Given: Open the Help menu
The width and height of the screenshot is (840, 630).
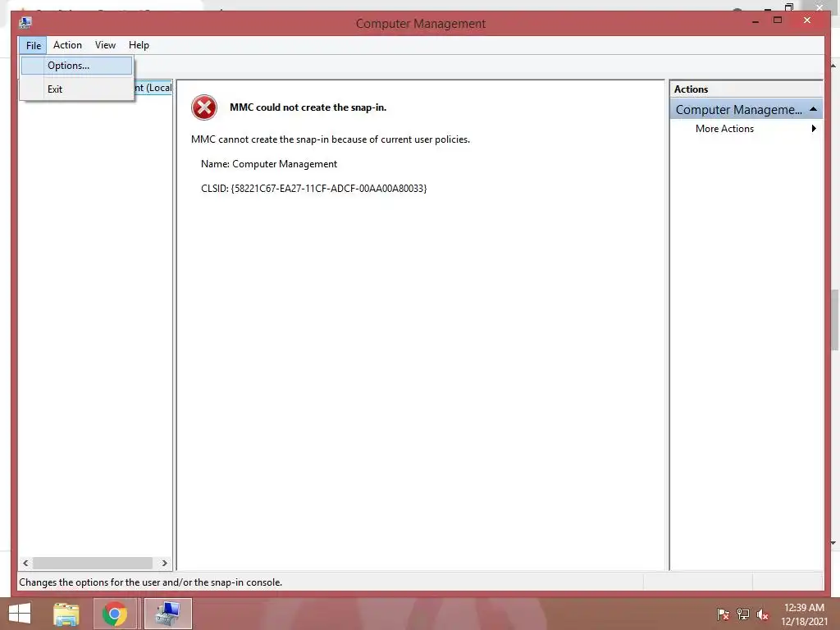Looking at the screenshot, I should point(139,45).
